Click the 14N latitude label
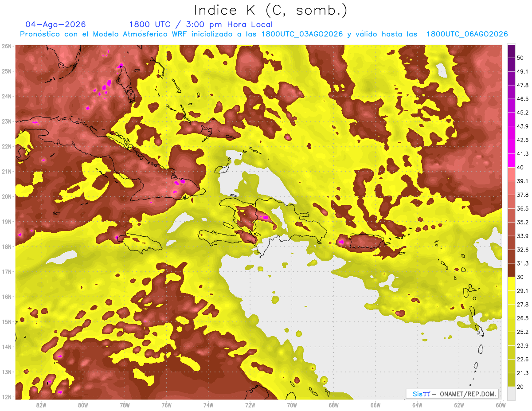Viewport: 532px width, 411px height. point(7,347)
